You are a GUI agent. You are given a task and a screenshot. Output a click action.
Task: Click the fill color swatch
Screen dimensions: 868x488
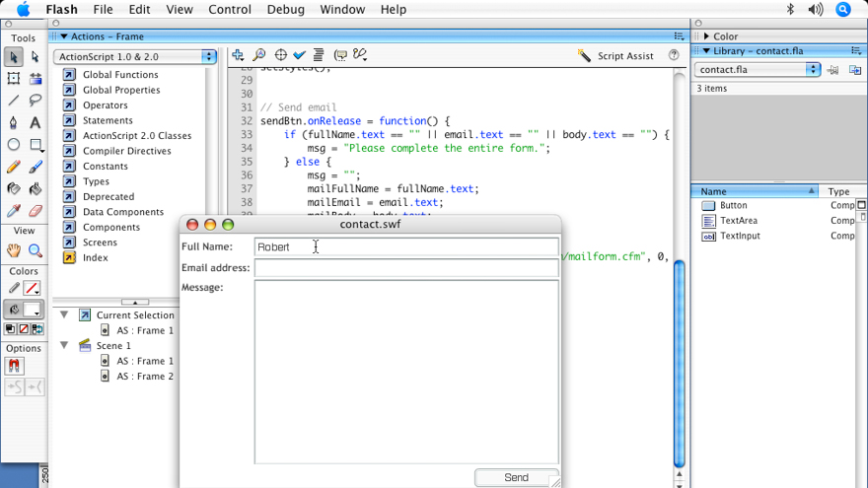pyautogui.click(x=33, y=310)
